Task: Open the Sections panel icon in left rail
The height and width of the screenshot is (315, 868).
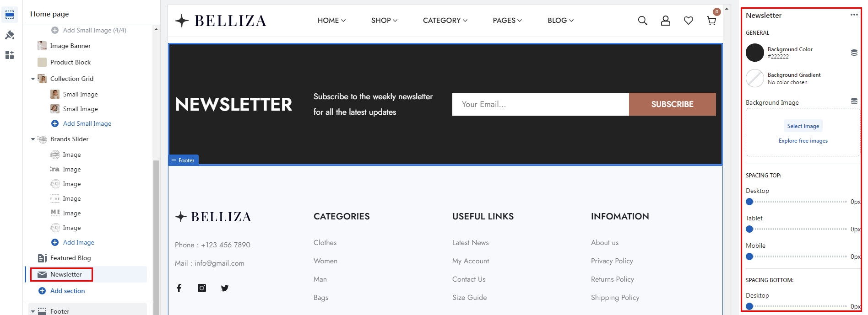Action: point(10,15)
